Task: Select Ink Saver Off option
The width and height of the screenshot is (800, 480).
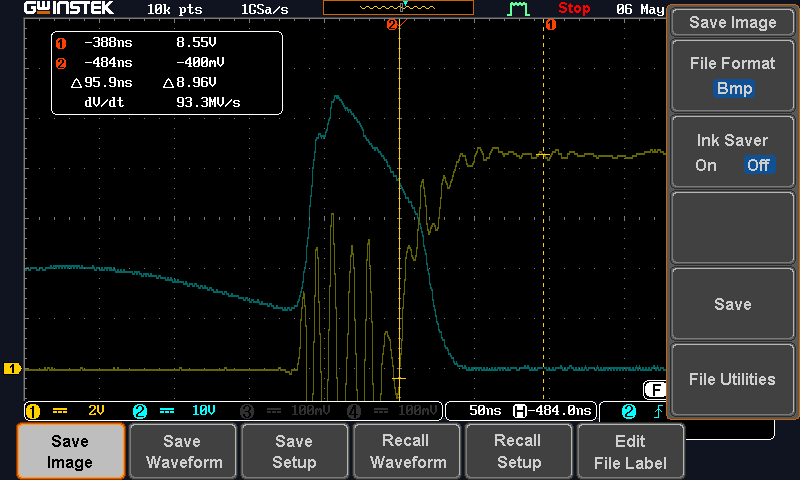Action: (x=759, y=165)
